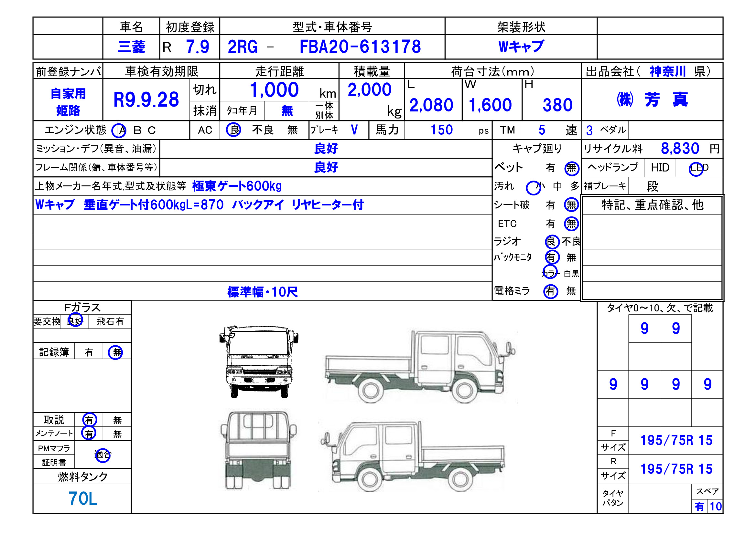Image resolution: width=756 pixels, height=534 pixels.
Task: Click mileage value 1,000 km
Action: click(x=274, y=90)
